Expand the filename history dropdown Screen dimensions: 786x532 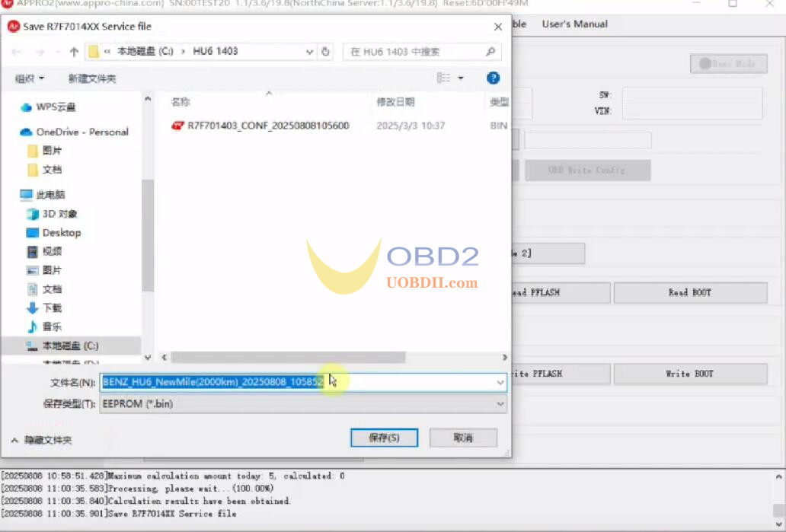[x=500, y=383]
